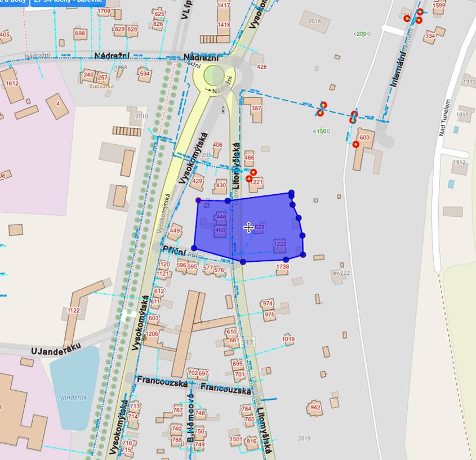Click building label 942 in the lower right
The image size is (476, 460).
pos(315,408)
